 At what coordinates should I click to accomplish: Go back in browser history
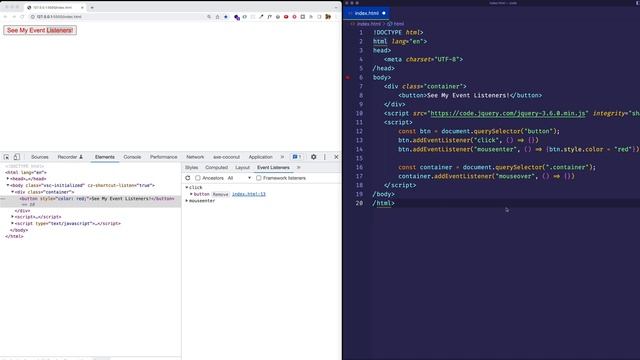[x=5, y=17]
